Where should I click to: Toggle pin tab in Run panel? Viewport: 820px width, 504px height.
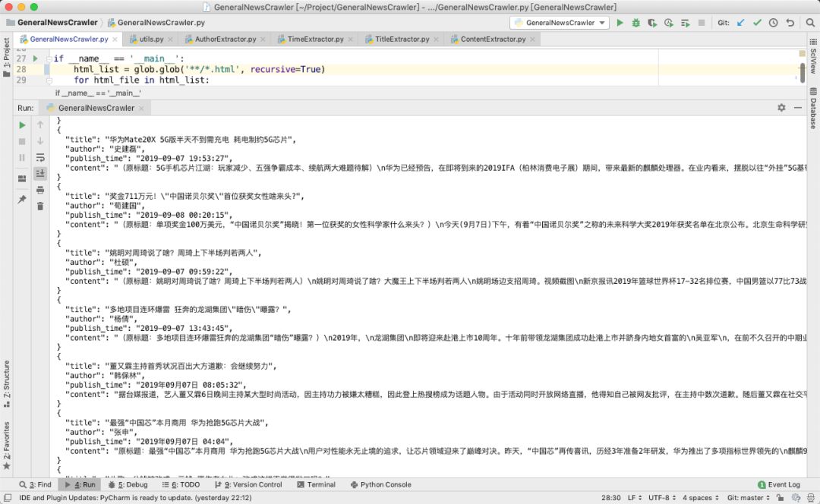point(22,199)
